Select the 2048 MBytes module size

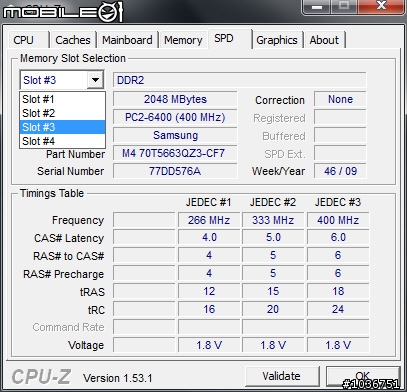pos(175,99)
